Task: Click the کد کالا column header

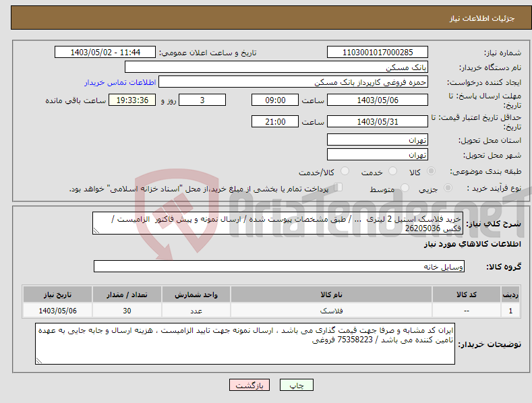Action: point(467,294)
